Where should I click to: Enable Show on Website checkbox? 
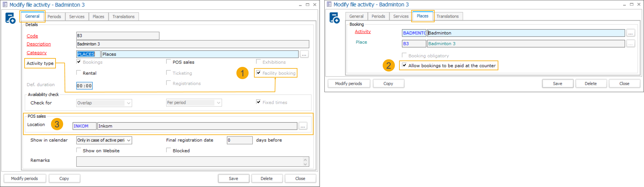pyautogui.click(x=79, y=150)
